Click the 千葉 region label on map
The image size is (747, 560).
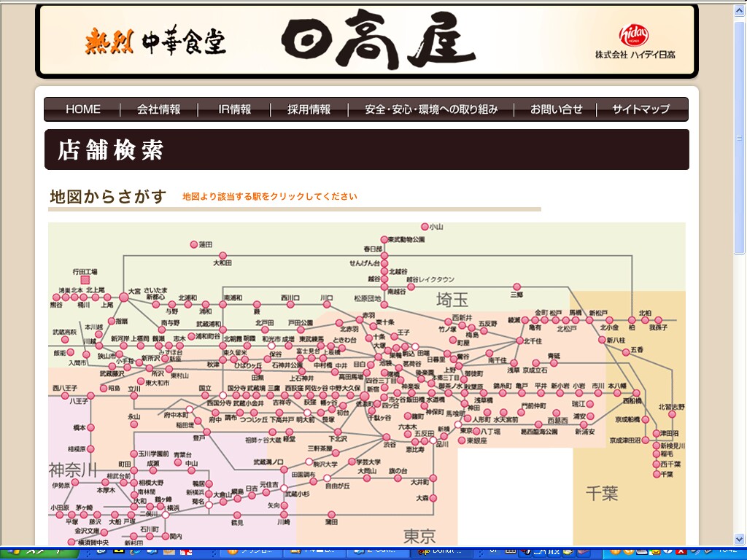pyautogui.click(x=602, y=493)
